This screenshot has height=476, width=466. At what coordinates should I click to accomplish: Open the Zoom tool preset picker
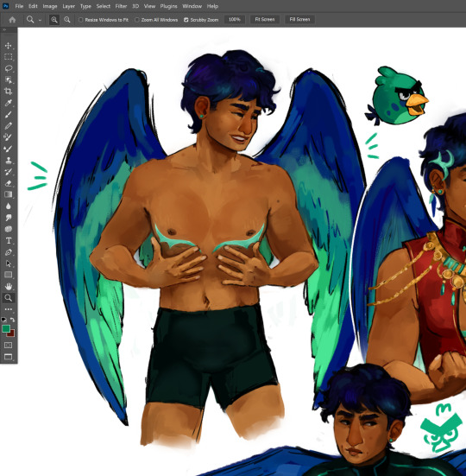tap(30, 20)
